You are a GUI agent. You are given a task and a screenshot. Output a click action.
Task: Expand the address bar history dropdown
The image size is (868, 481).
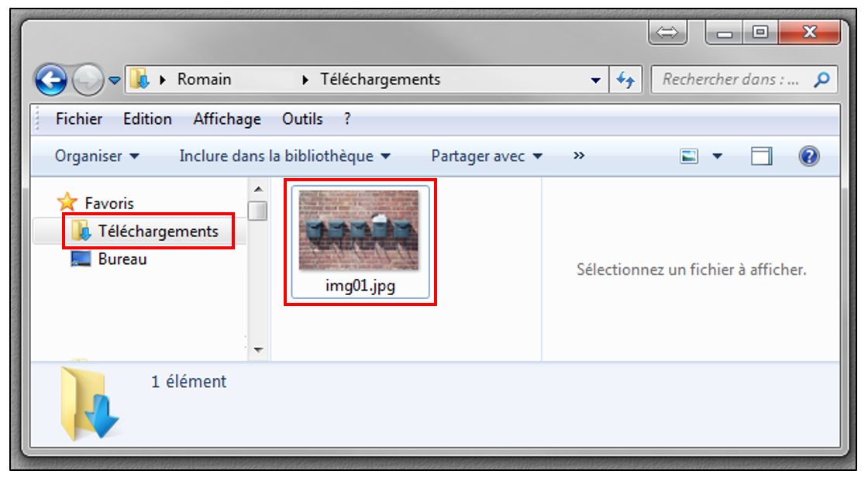[x=596, y=81]
